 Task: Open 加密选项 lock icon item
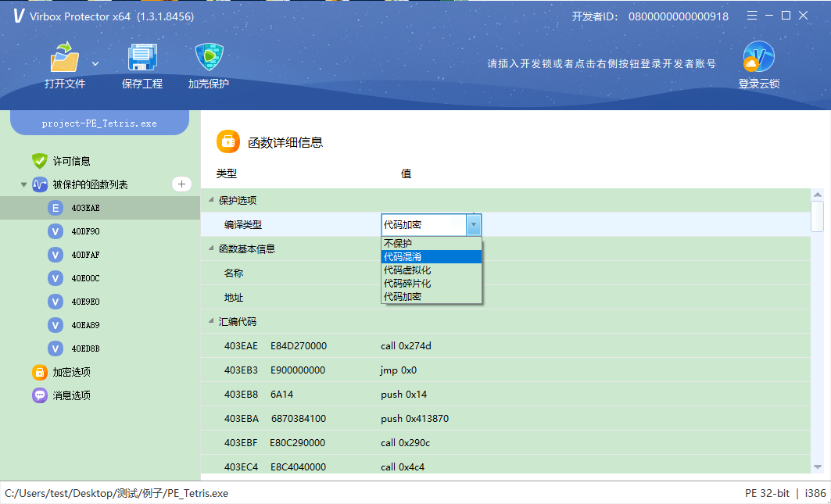click(40, 372)
